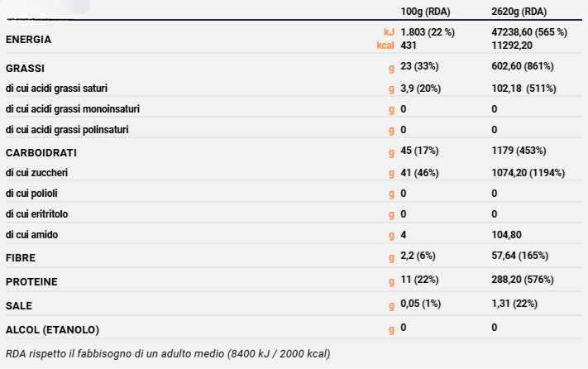The image size is (588, 369).
Task: Select the 'di cui acidi grassi saturi' row
Action: click(56, 88)
